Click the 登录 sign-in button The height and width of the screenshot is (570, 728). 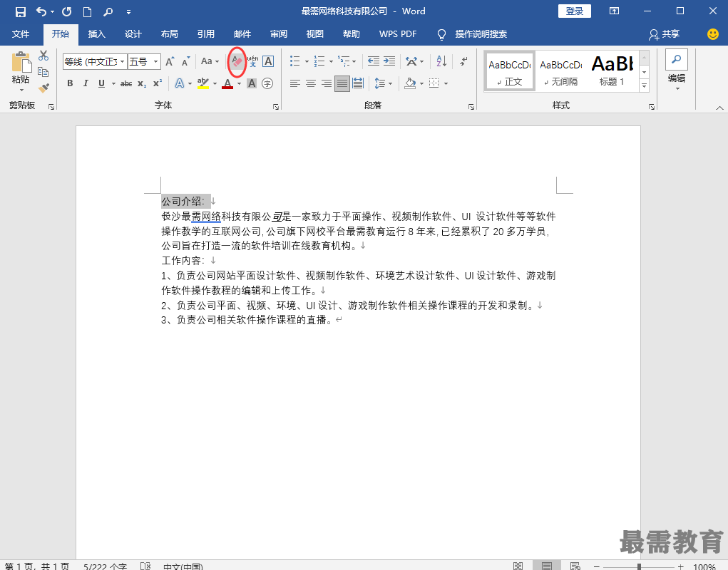click(574, 11)
